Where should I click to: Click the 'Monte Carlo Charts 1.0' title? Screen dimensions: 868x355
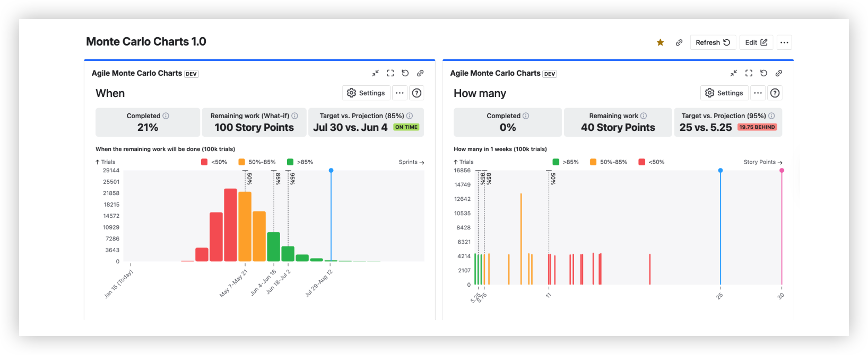point(146,42)
